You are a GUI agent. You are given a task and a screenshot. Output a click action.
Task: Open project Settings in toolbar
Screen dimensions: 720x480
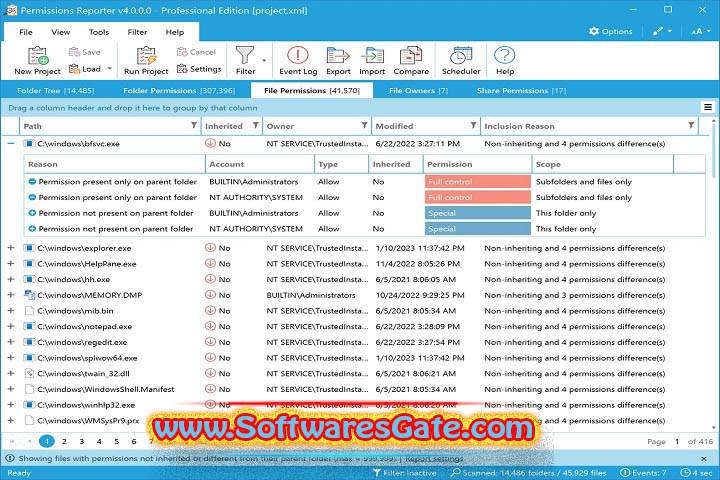(199, 69)
